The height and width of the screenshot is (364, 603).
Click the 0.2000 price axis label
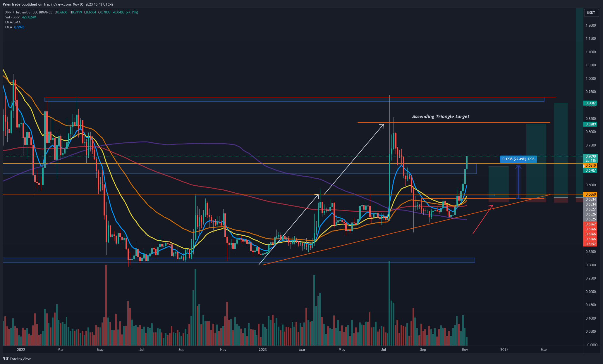tap(591, 292)
